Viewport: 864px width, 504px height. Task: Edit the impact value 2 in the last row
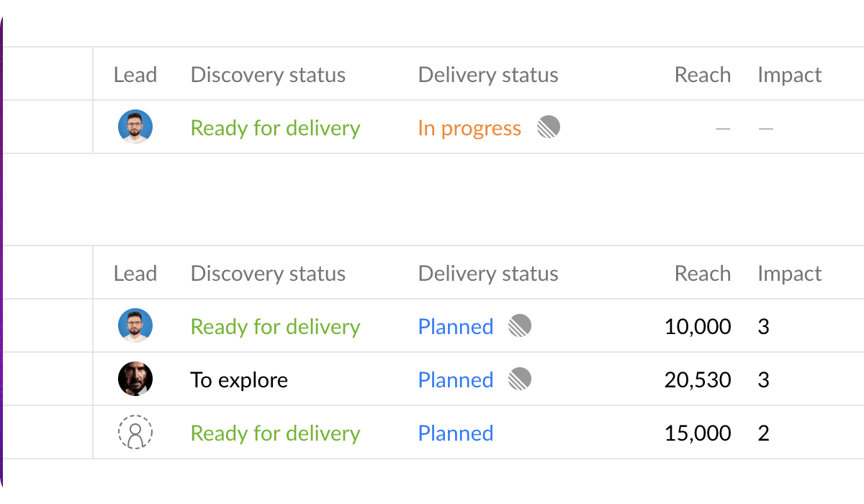(x=764, y=433)
